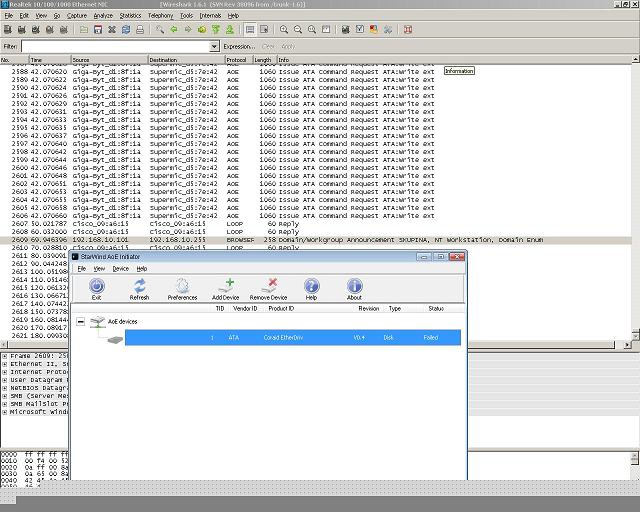Open StarWind Help toolbar icon
Image resolution: width=640 pixels, height=512 pixels.
(311, 289)
